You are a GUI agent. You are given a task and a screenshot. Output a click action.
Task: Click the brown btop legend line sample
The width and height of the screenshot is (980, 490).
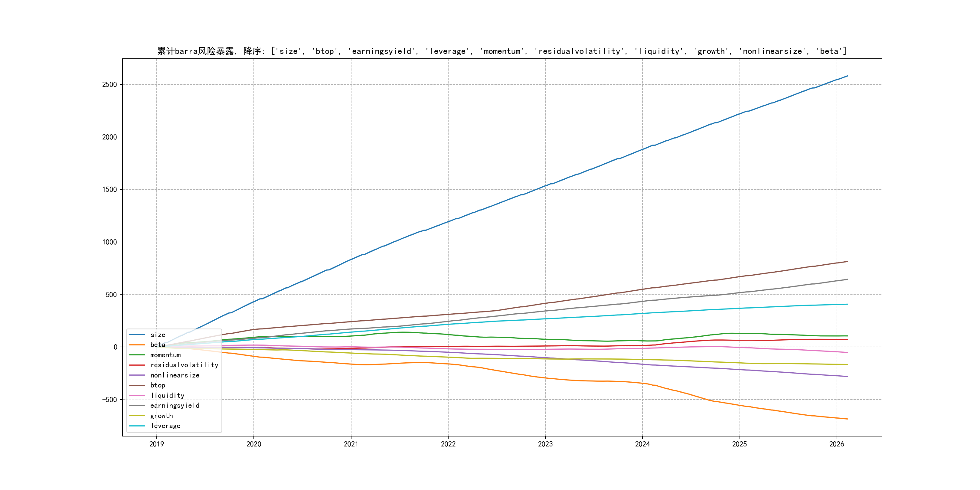(137, 385)
